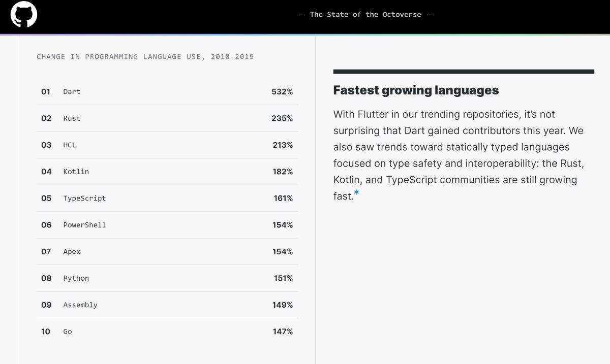Open The State of the Octoverse title link
Image resolution: width=610 pixels, height=364 pixels.
(x=365, y=14)
